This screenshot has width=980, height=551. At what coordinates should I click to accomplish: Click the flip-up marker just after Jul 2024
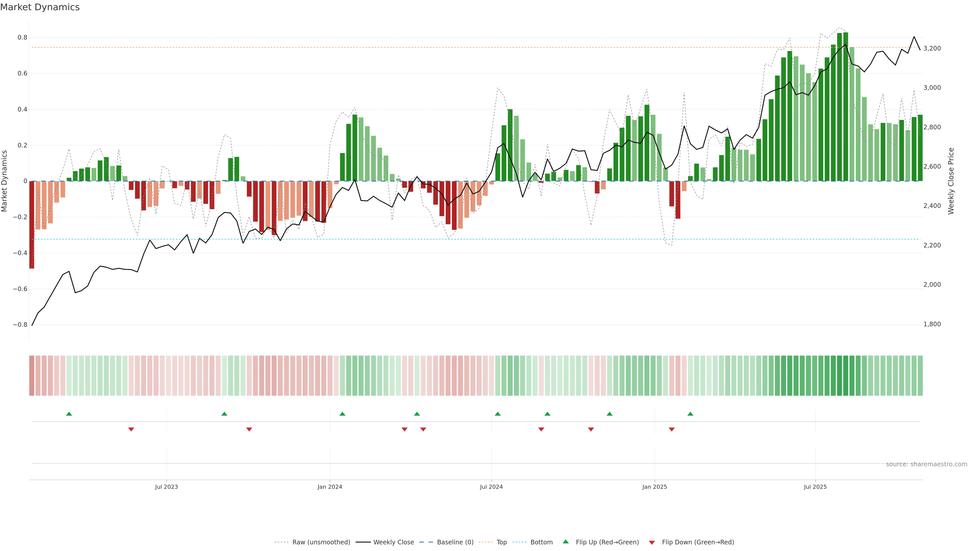[498, 414]
